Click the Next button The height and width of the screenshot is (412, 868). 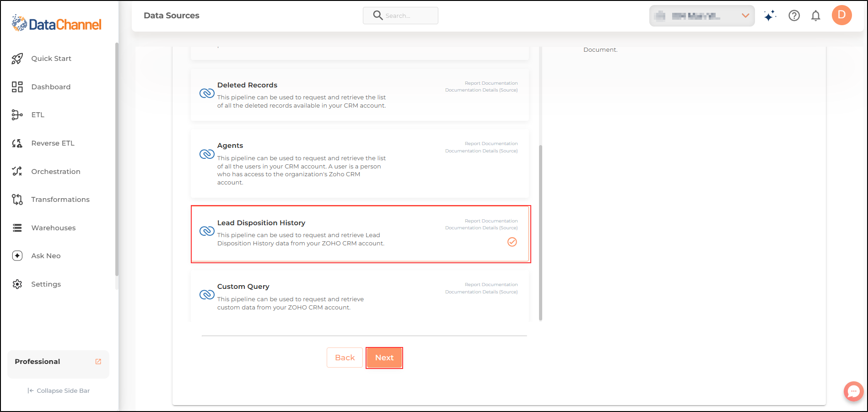pyautogui.click(x=384, y=358)
